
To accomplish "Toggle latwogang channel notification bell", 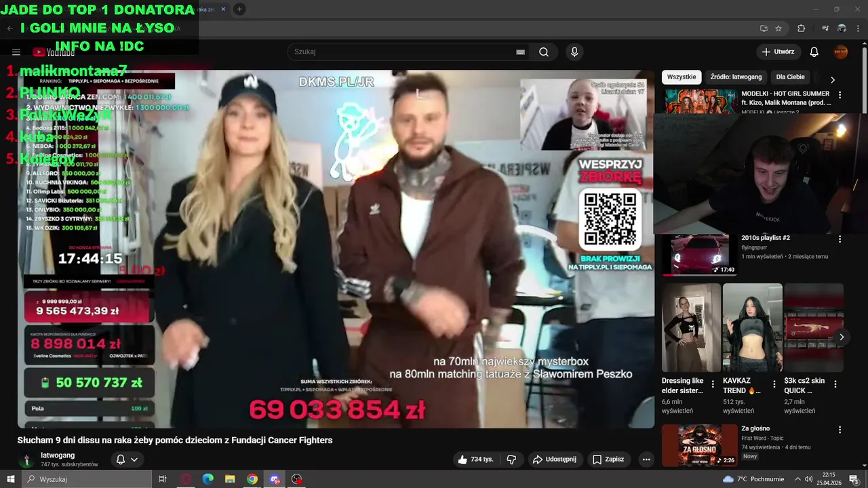I will [x=121, y=460].
